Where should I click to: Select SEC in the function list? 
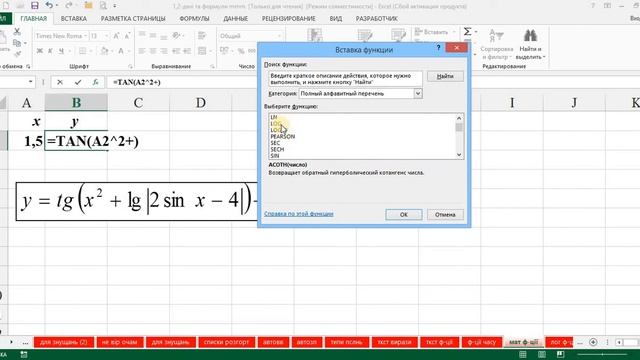[275, 143]
